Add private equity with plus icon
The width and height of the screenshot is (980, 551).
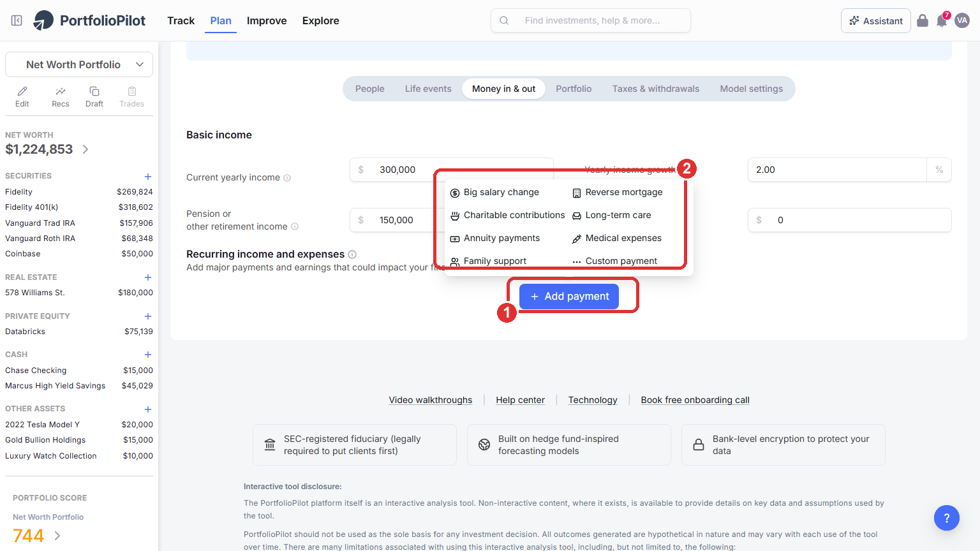click(148, 316)
